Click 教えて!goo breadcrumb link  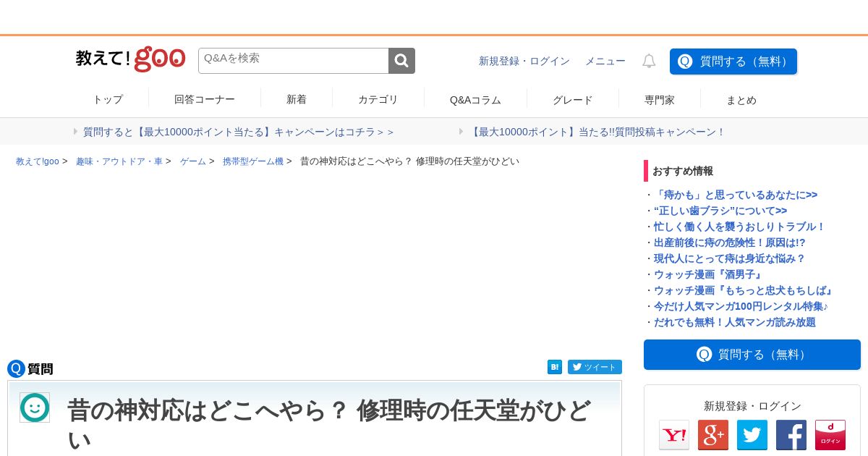(38, 161)
